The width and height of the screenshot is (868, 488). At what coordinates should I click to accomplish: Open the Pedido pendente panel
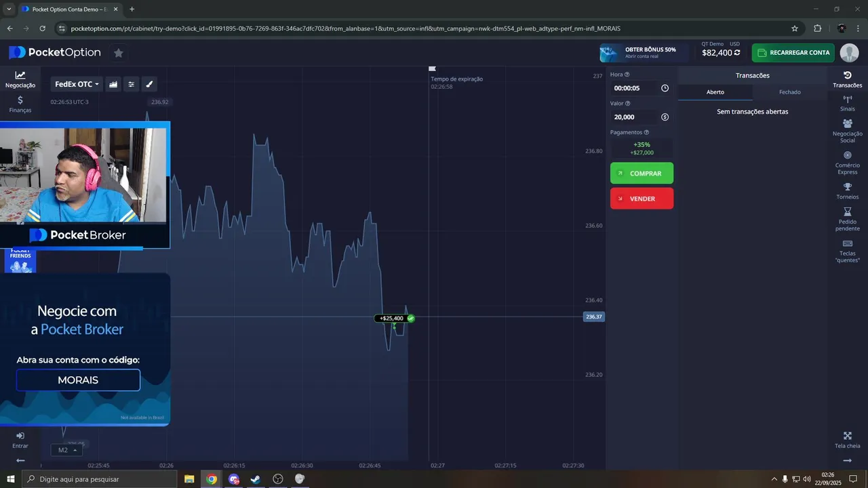(x=847, y=219)
